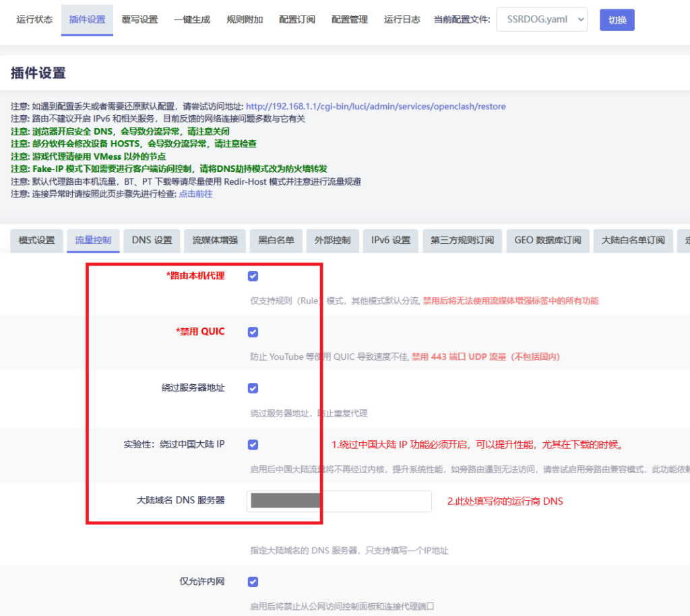
Task: Open the 黑白名单 sub-tab
Action: [276, 241]
